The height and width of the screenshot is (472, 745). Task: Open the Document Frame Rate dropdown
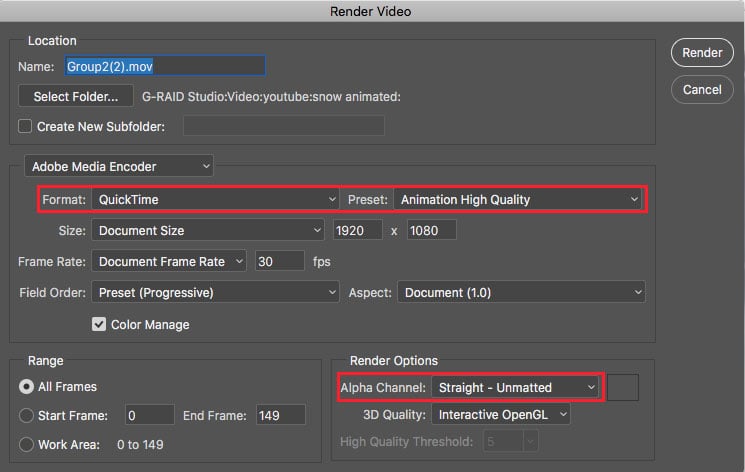click(x=169, y=261)
